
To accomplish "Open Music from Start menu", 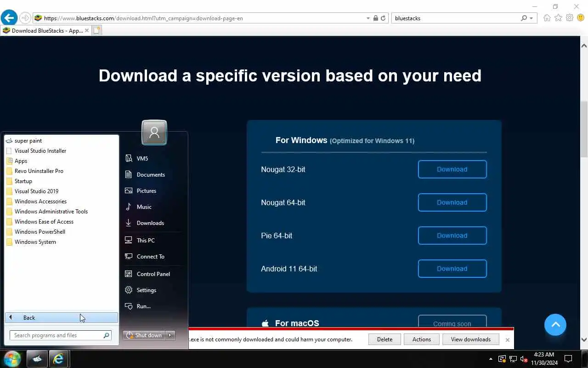I will [x=153, y=207].
